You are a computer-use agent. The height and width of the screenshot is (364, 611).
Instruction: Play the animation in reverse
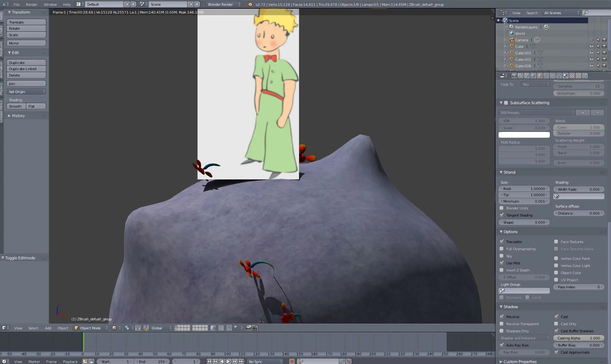[222, 361]
